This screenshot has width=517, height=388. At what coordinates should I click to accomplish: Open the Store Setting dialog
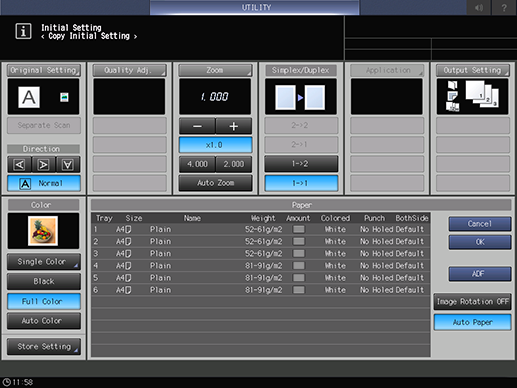click(x=44, y=347)
